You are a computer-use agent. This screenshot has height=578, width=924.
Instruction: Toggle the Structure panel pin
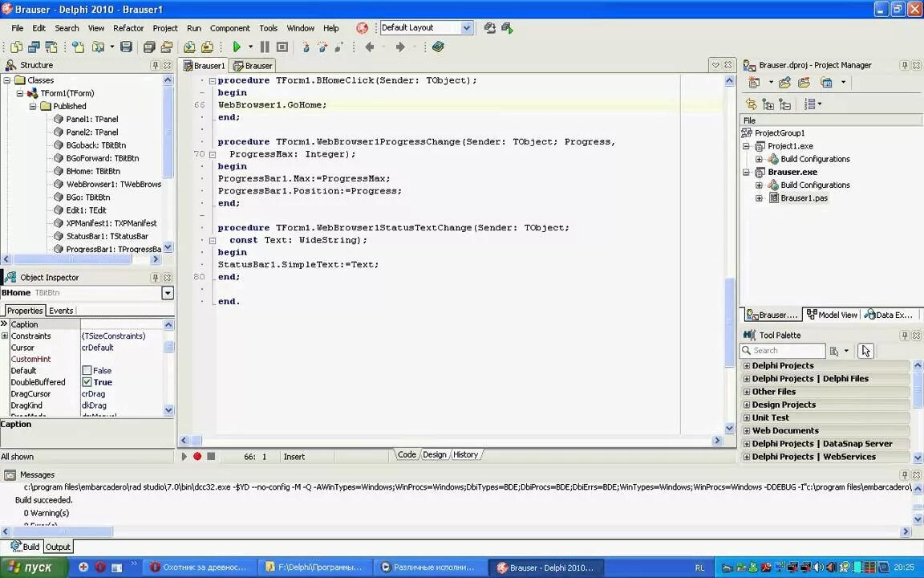pyautogui.click(x=155, y=65)
